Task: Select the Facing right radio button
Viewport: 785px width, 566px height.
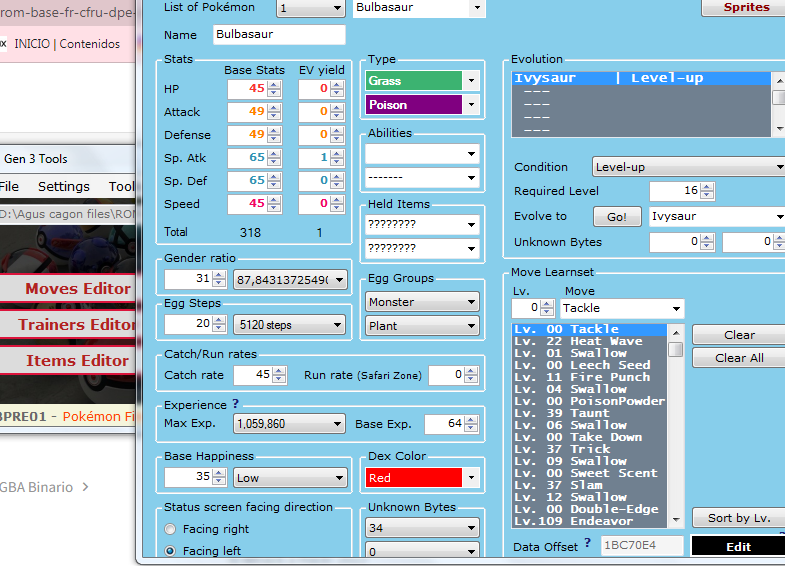Action: point(171,529)
